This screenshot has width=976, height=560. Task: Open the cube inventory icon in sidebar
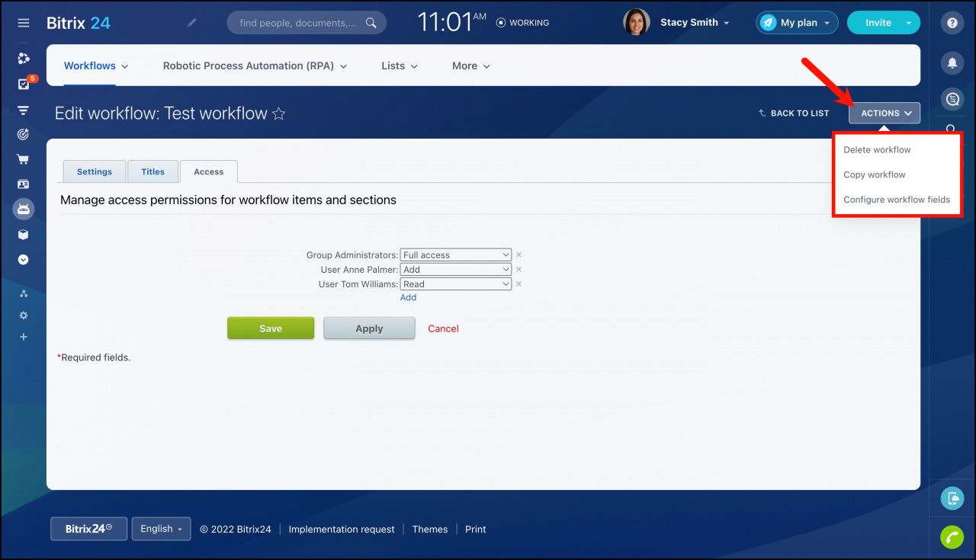coord(24,235)
